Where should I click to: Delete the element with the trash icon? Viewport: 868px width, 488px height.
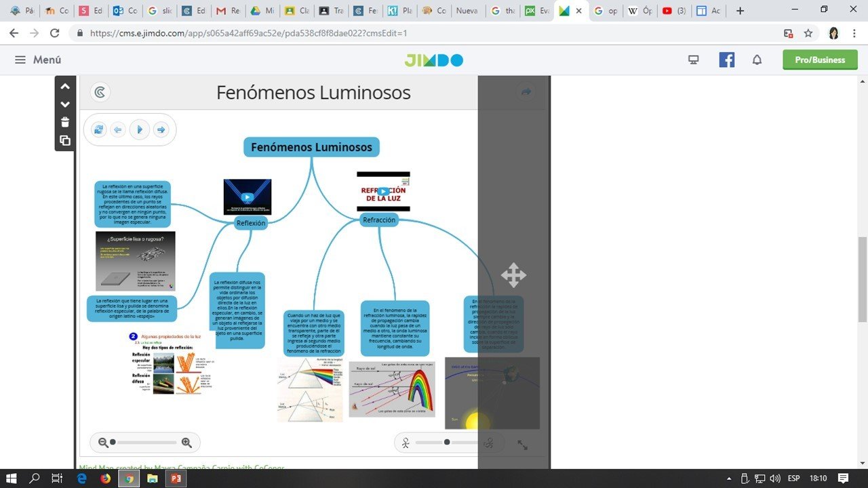(x=65, y=122)
